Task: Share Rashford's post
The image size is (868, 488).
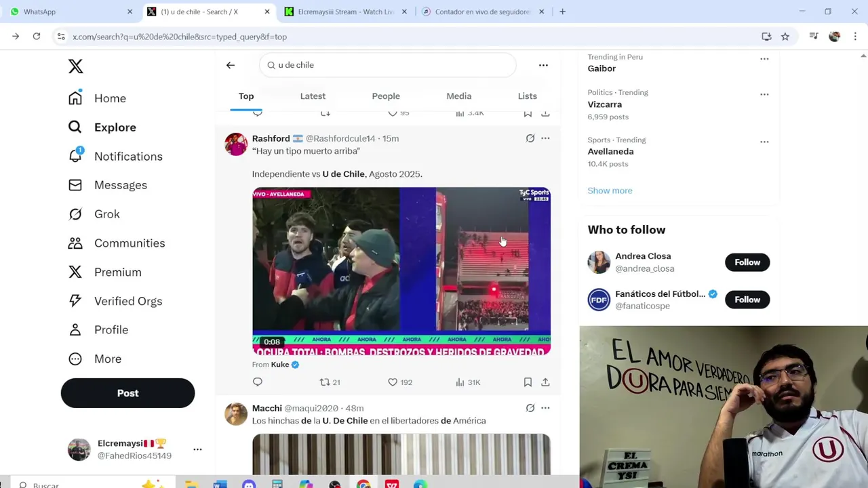Action: [x=545, y=382]
